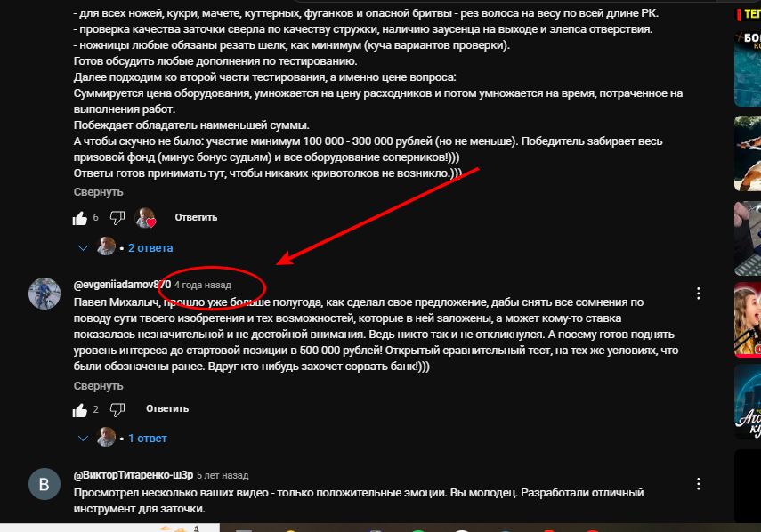
Task: Open the '4 года назад' timestamp link
Action: [x=203, y=286]
